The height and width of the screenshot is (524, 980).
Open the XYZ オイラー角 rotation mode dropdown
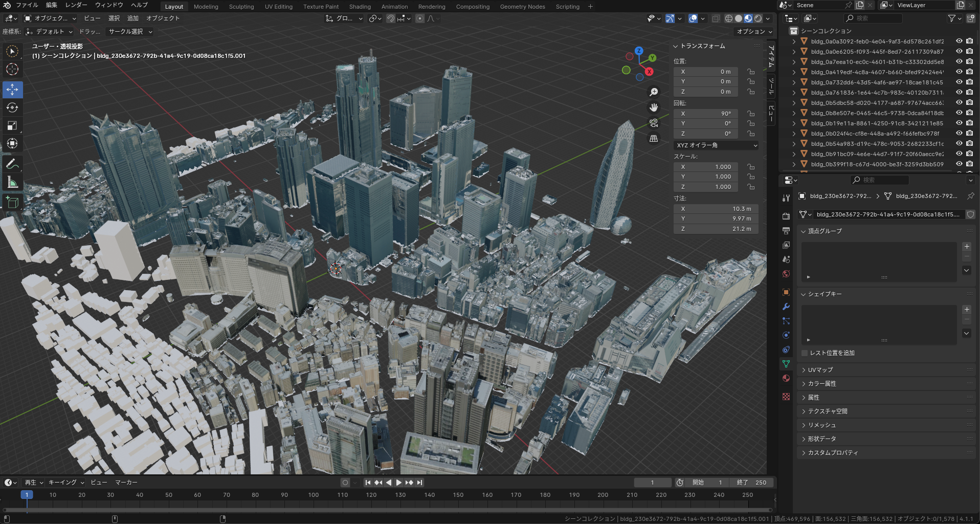click(x=716, y=145)
